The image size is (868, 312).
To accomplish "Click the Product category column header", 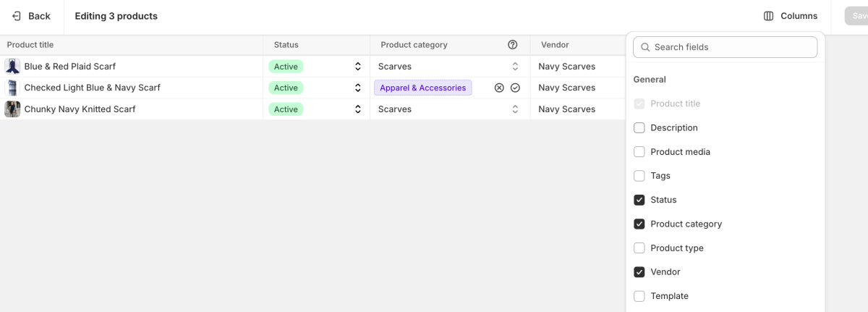I will 414,45.
